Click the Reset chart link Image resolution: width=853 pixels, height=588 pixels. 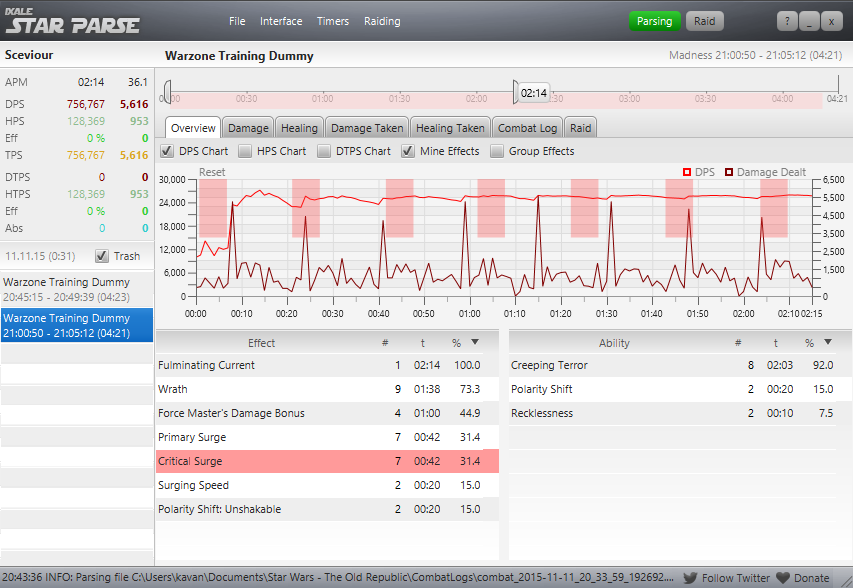(x=212, y=172)
